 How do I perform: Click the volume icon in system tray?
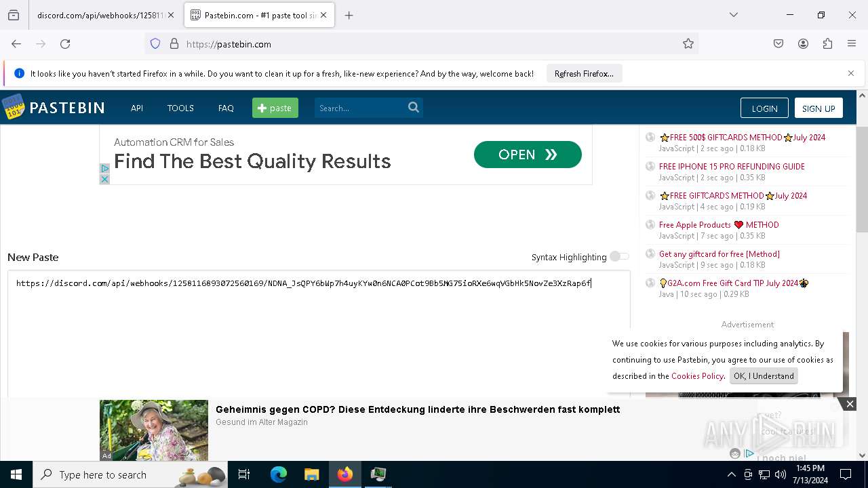pyautogui.click(x=781, y=474)
